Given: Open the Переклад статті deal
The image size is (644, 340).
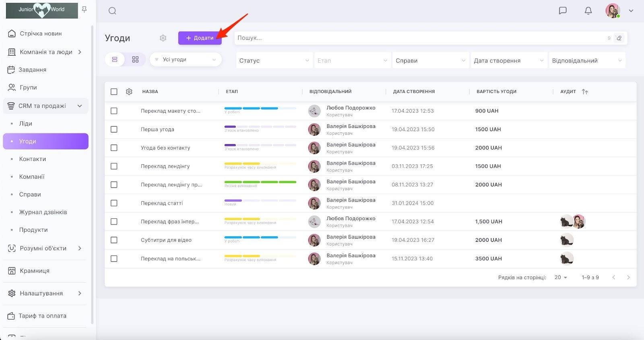Looking at the screenshot, I should pos(162,203).
